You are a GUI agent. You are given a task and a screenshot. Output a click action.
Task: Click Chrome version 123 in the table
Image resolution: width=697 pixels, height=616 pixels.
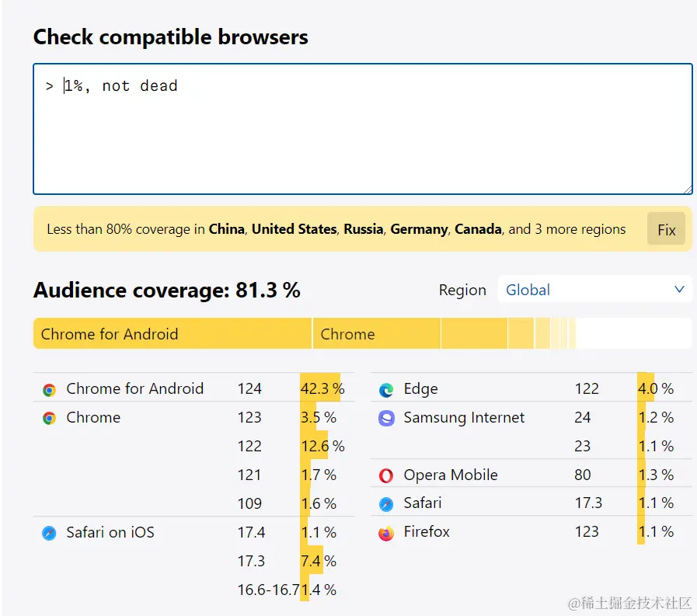point(249,418)
